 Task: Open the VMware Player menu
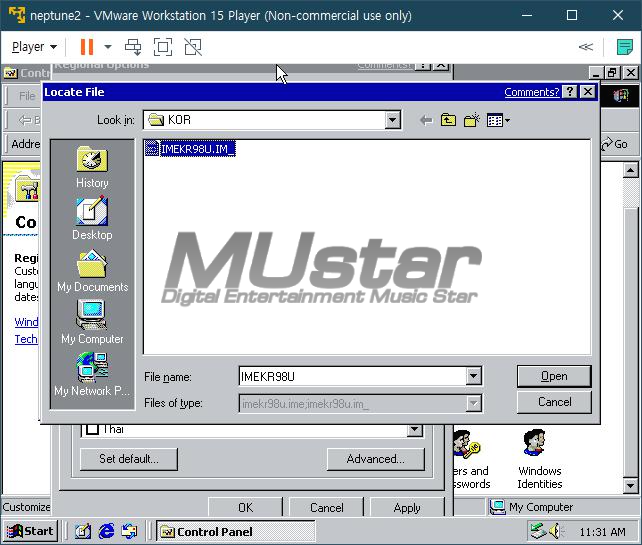34,47
